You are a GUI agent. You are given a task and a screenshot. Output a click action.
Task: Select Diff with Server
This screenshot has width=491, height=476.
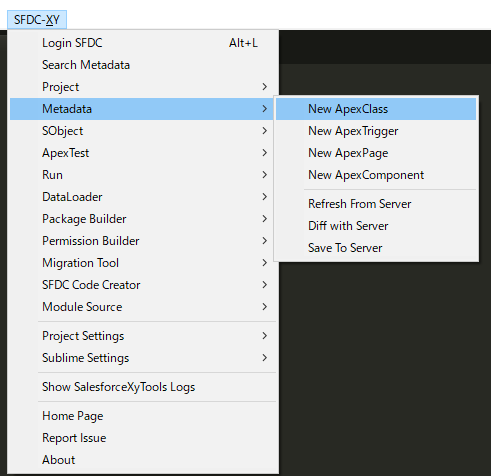(x=376, y=226)
